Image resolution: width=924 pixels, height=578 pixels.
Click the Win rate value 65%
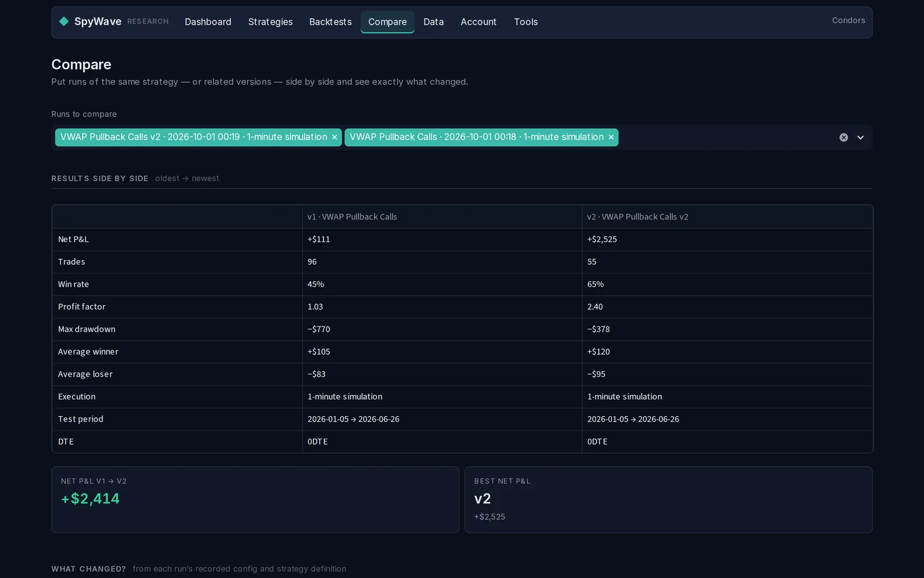tap(595, 284)
